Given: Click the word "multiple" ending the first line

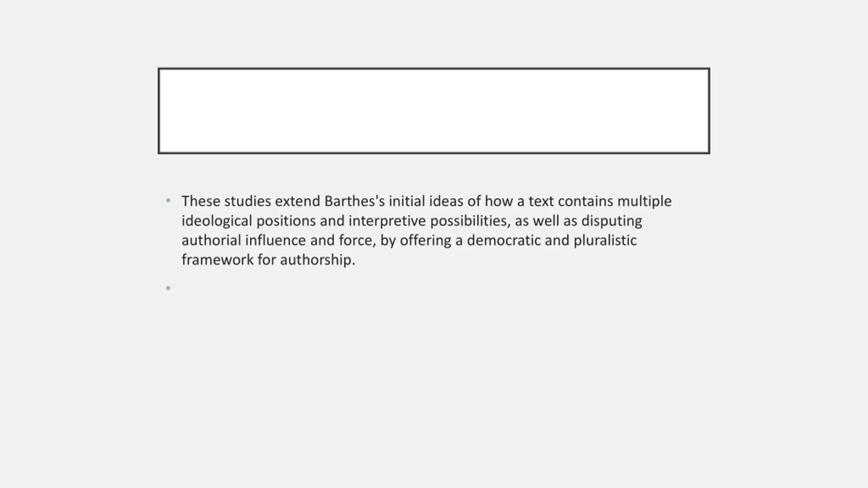Looking at the screenshot, I should 644,202.
